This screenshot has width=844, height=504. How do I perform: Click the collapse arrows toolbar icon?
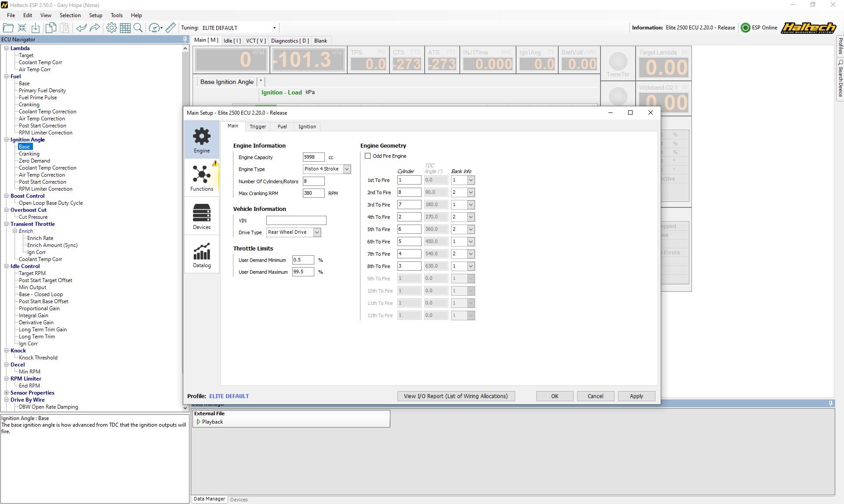coord(22,28)
